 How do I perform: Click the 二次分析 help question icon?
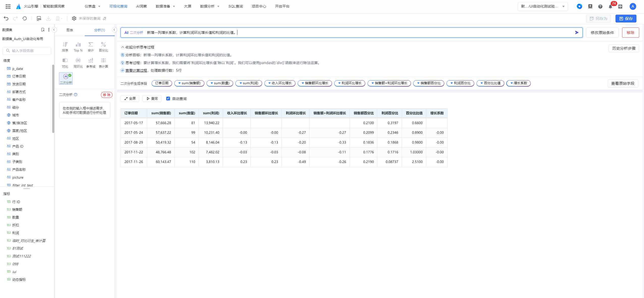pyautogui.click(x=76, y=95)
